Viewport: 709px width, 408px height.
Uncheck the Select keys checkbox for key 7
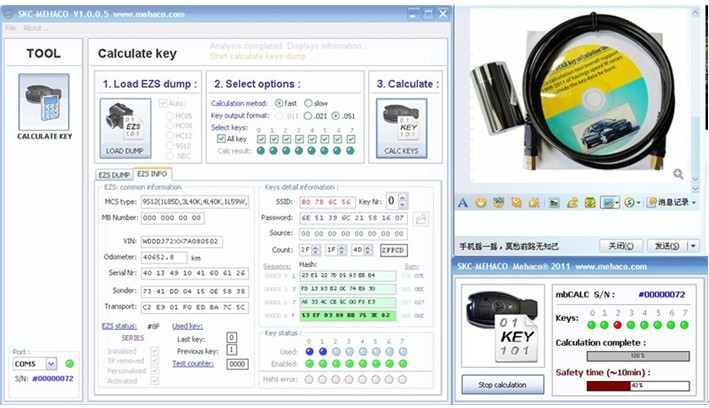351,139
